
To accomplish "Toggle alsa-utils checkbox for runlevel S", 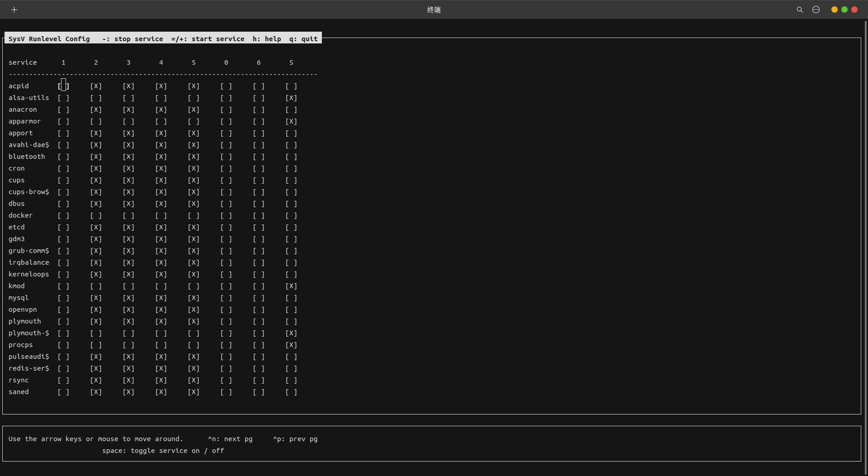I will [291, 98].
